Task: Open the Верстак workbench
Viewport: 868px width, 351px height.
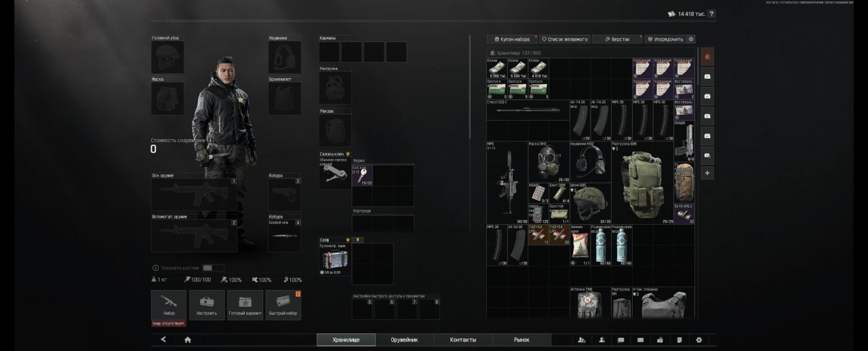Action: tap(618, 39)
